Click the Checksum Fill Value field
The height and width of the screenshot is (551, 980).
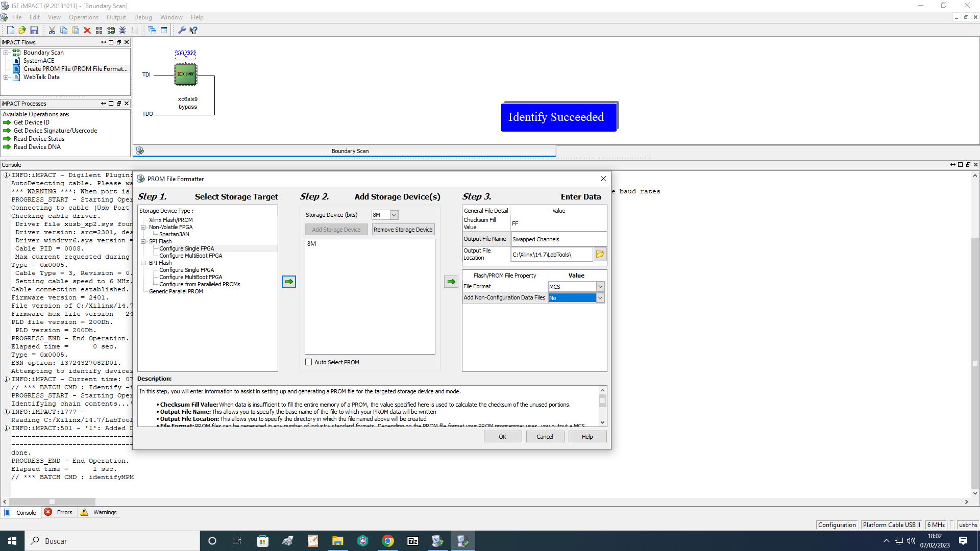pos(559,223)
